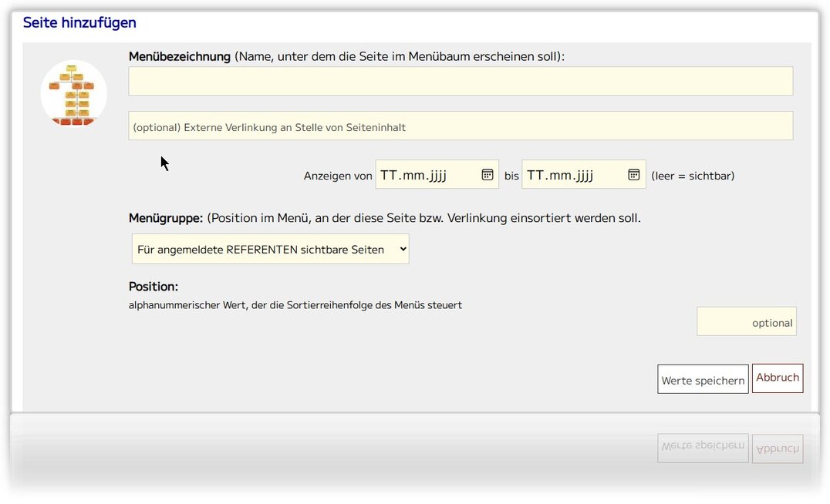
Task: Click the Seite hinzufügen heading
Action: (x=79, y=23)
